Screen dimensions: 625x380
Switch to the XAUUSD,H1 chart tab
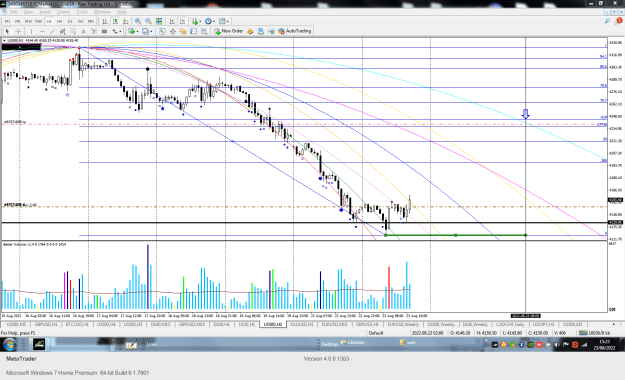pos(302,325)
